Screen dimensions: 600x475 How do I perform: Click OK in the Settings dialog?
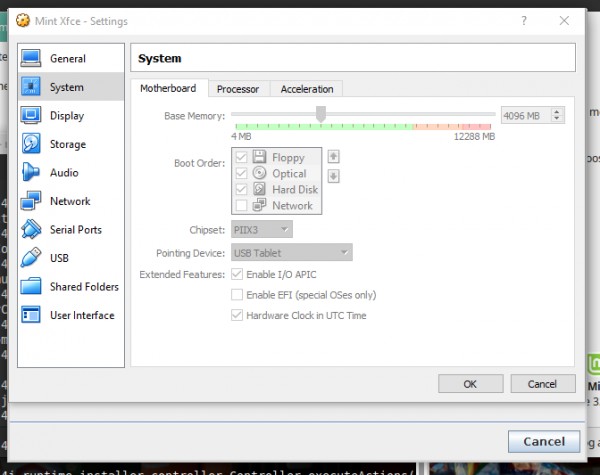(x=470, y=384)
